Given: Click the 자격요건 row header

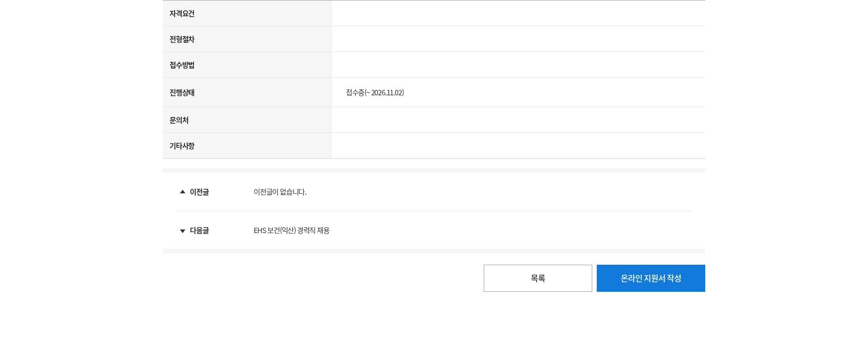Looking at the screenshot, I should 247,13.
